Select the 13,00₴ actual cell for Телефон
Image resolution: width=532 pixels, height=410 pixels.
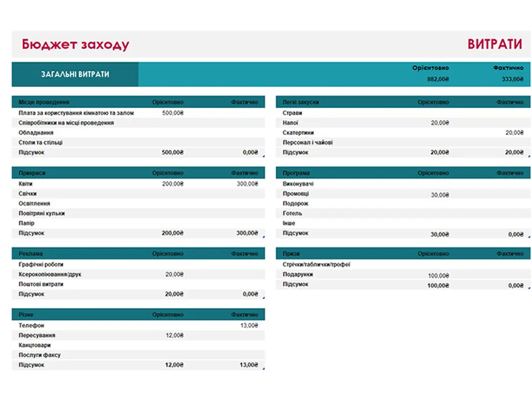(x=249, y=325)
